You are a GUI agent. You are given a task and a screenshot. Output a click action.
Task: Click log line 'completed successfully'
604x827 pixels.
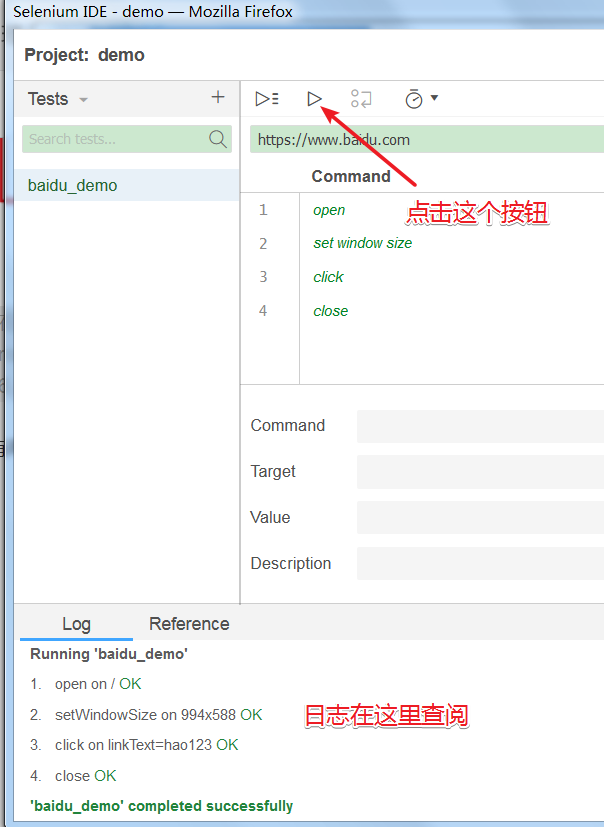(161, 806)
